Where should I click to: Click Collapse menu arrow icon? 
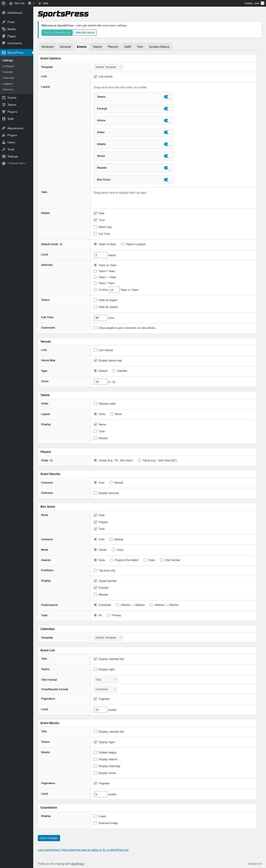tap(4, 163)
